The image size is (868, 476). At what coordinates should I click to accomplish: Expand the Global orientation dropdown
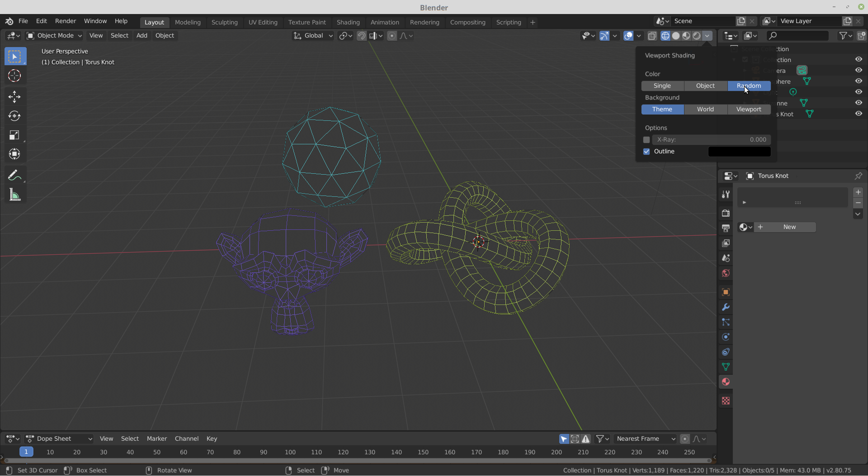(313, 36)
